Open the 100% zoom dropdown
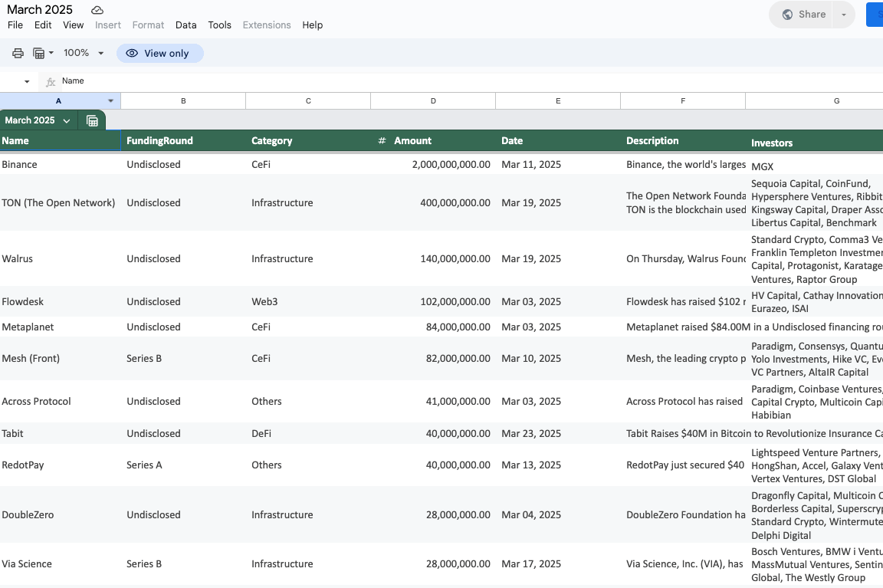 [x=101, y=53]
